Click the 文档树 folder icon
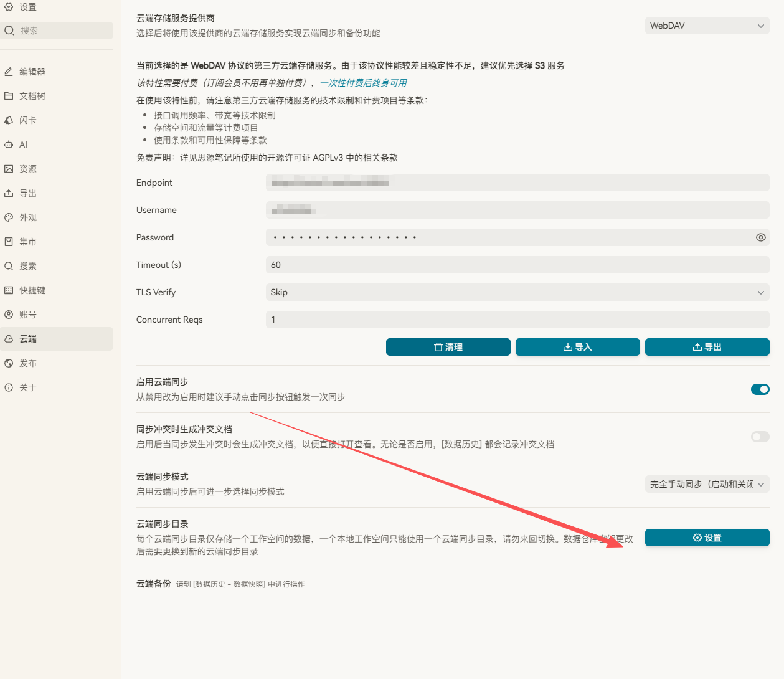This screenshot has height=679, width=784. click(x=9, y=96)
